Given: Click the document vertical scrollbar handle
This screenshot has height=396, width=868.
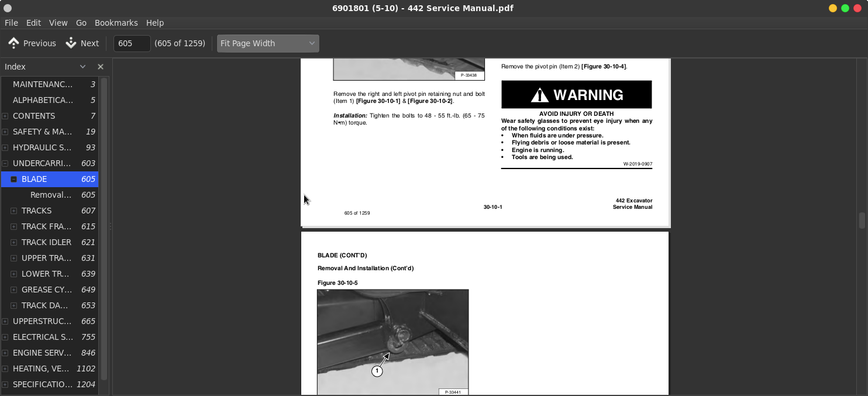Looking at the screenshot, I should coord(862,221).
